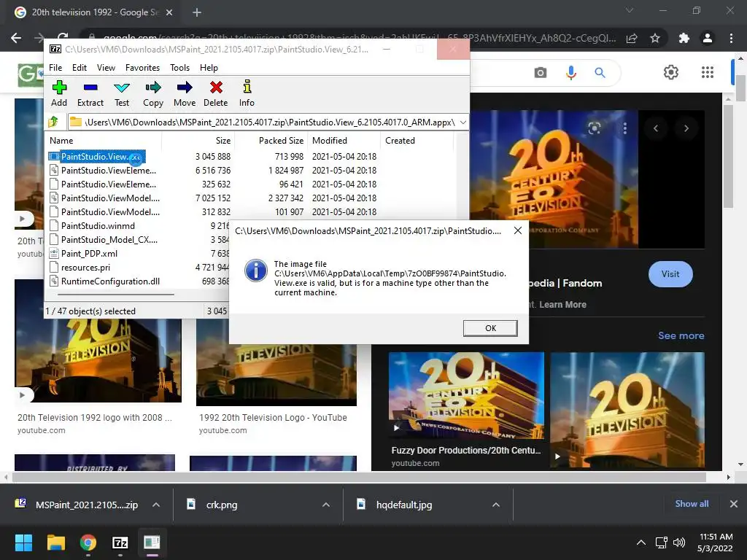Bookmark this page with the star icon
The width and height of the screenshot is (747, 560).
(x=655, y=38)
